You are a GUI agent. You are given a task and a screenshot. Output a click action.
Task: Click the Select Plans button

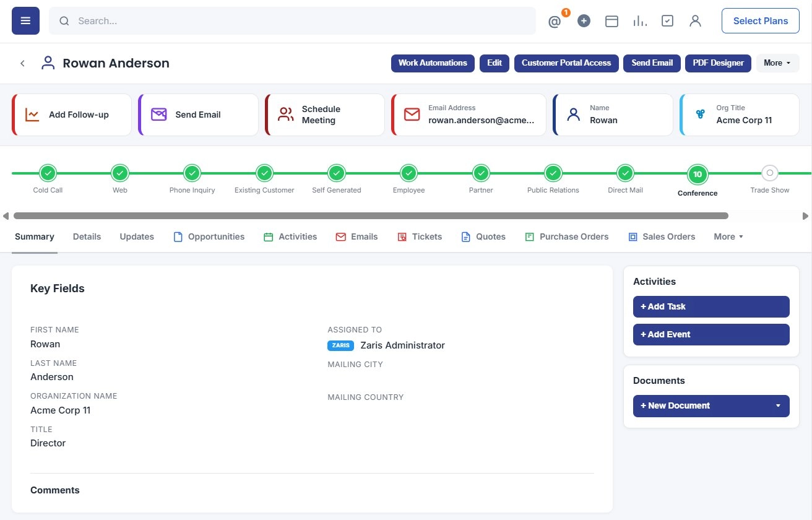pos(761,21)
